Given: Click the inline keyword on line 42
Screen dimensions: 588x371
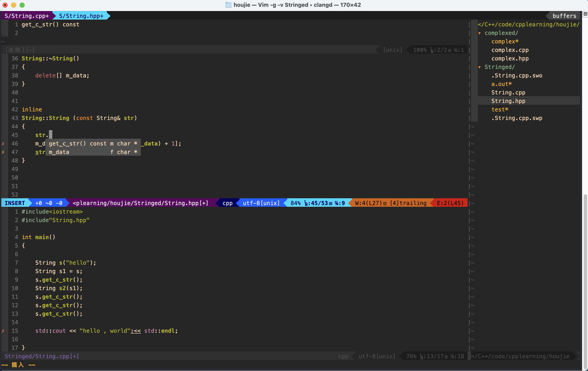Looking at the screenshot, I should pyautogui.click(x=32, y=110).
